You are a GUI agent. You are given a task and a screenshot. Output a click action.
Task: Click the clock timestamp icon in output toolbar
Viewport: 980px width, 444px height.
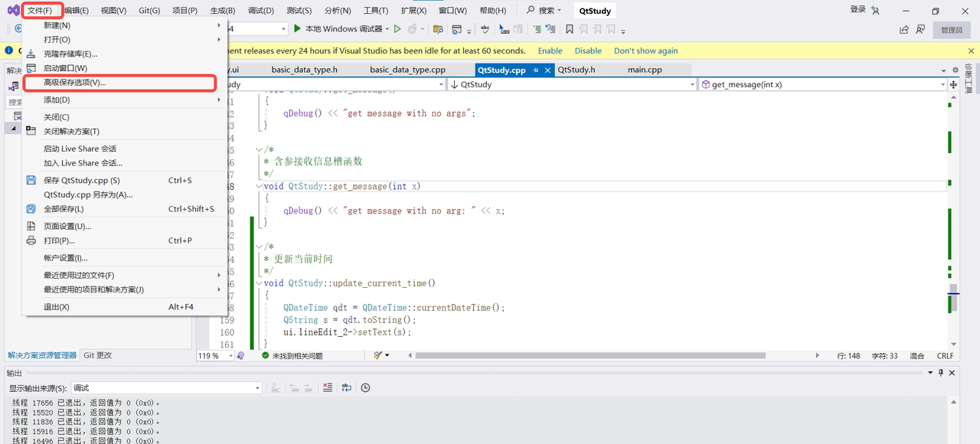(x=365, y=388)
